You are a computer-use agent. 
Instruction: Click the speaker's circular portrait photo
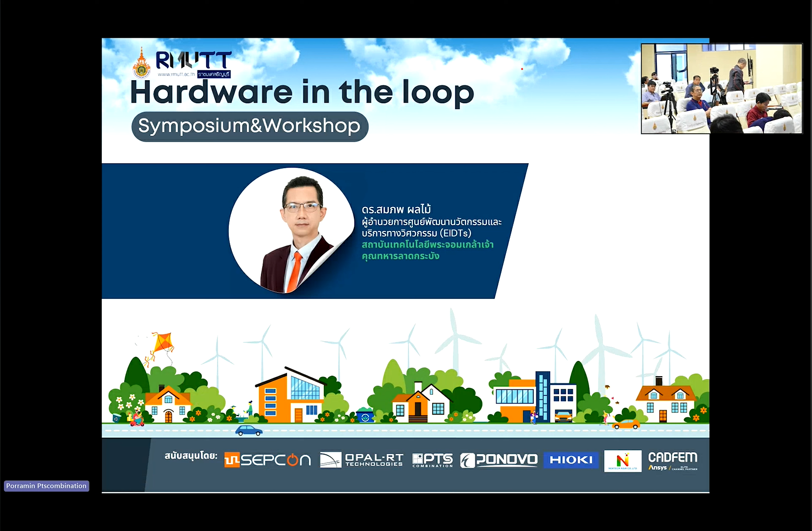pos(291,231)
